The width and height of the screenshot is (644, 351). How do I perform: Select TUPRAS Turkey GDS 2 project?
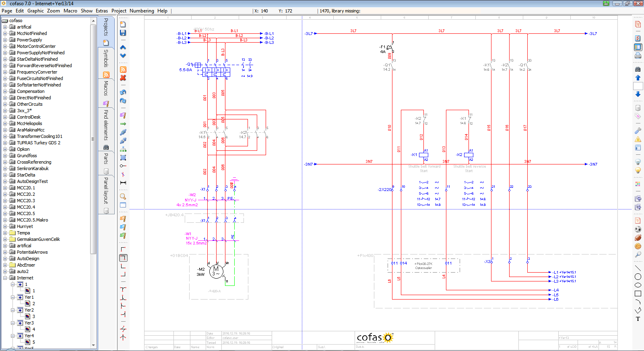click(39, 143)
